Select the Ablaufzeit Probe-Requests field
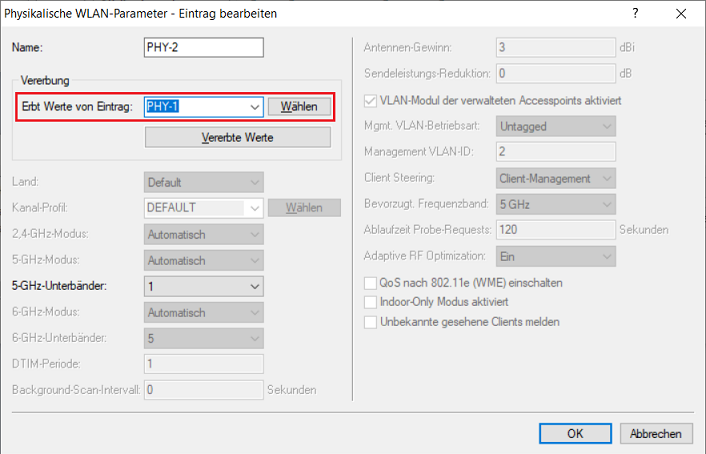The height and width of the screenshot is (454, 706). click(555, 230)
